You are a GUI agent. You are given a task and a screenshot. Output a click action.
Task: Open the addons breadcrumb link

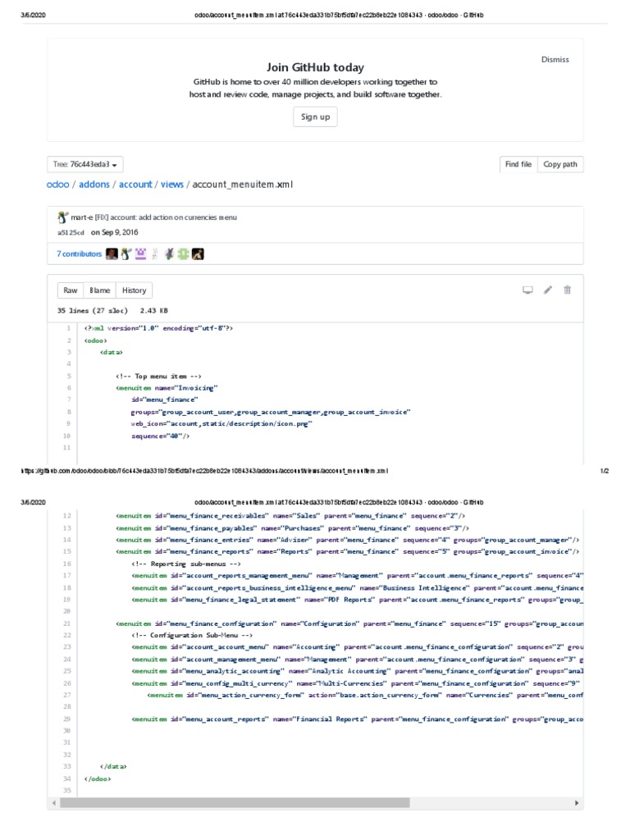coord(94,185)
